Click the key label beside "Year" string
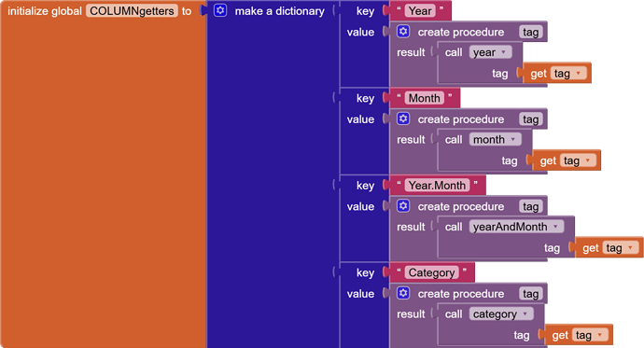This screenshot has height=348, width=644. pos(365,11)
